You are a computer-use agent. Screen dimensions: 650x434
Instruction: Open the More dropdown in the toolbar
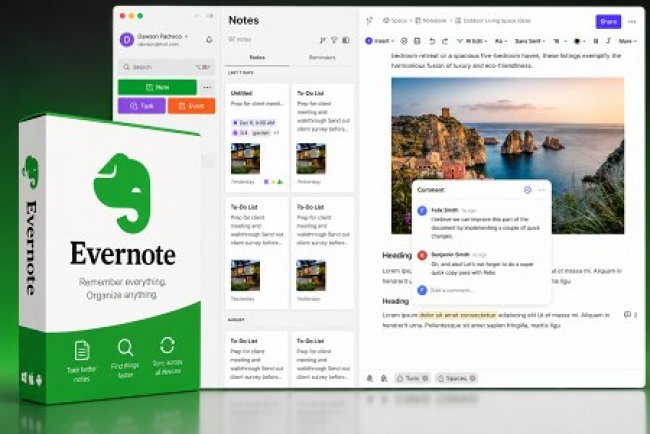627,41
